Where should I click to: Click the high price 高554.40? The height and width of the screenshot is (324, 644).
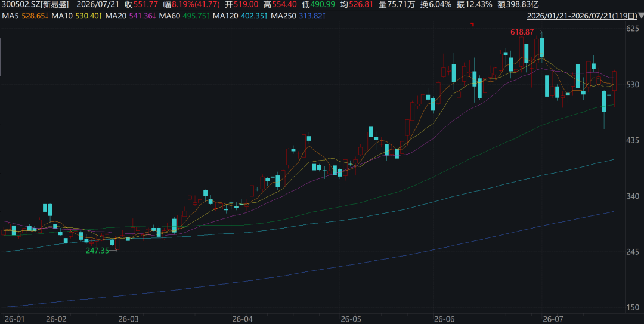280,5
